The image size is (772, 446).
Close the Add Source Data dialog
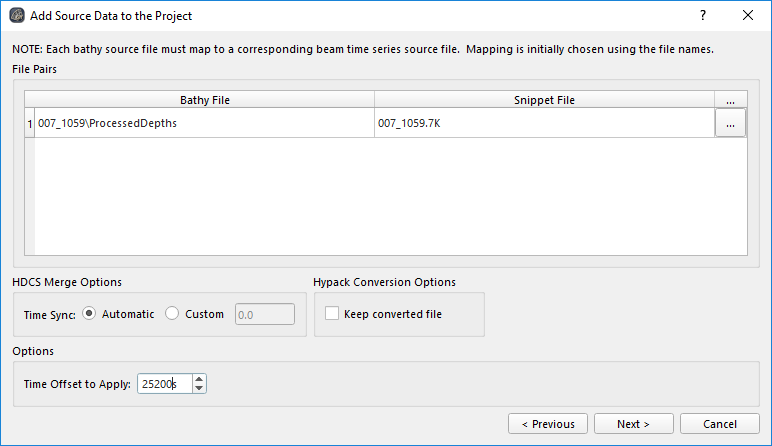(748, 16)
